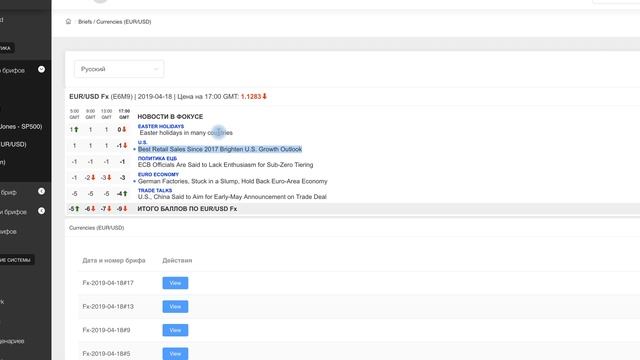Open the TRADE TALKS category link
The width and height of the screenshot is (640, 360).
click(x=155, y=190)
